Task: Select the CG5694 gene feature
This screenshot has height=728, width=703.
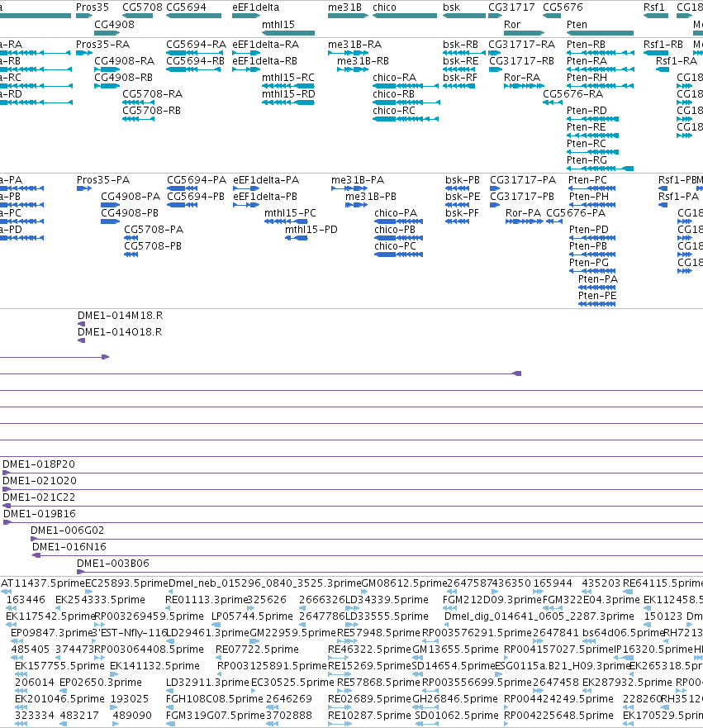Action: (193, 16)
